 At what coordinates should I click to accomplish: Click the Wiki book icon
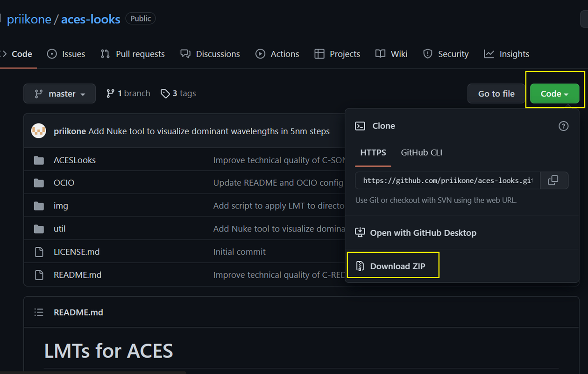point(380,54)
